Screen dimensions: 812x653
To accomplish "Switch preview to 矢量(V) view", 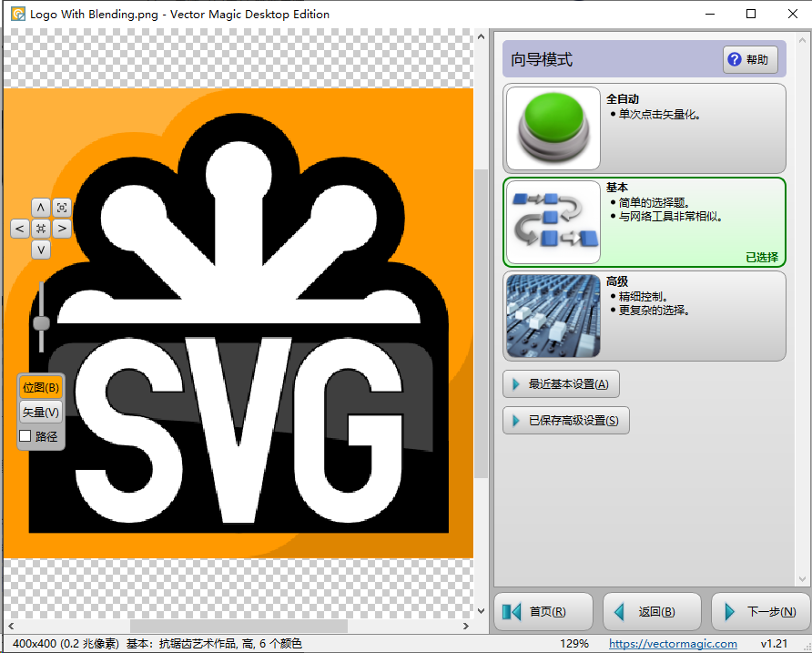I will tap(41, 413).
